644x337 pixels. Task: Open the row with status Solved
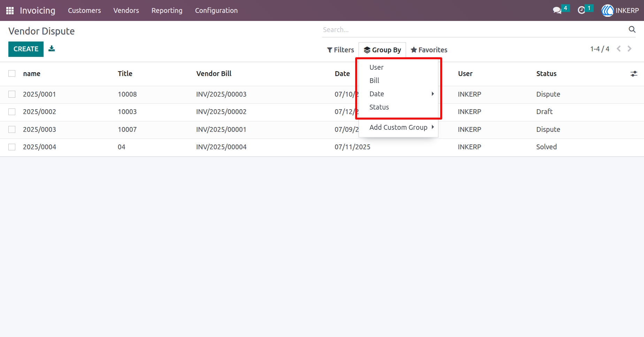click(322, 147)
